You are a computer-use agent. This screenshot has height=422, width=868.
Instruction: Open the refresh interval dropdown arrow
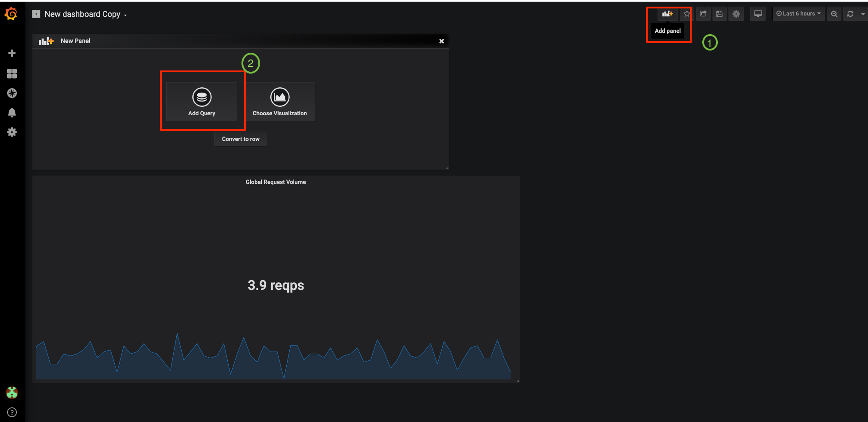pos(863,14)
